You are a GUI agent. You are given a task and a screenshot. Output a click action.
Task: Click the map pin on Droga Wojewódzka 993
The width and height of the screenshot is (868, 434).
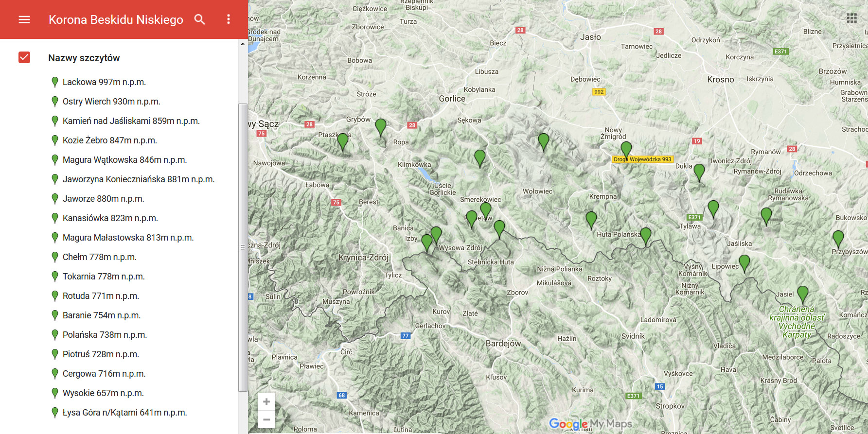click(626, 150)
